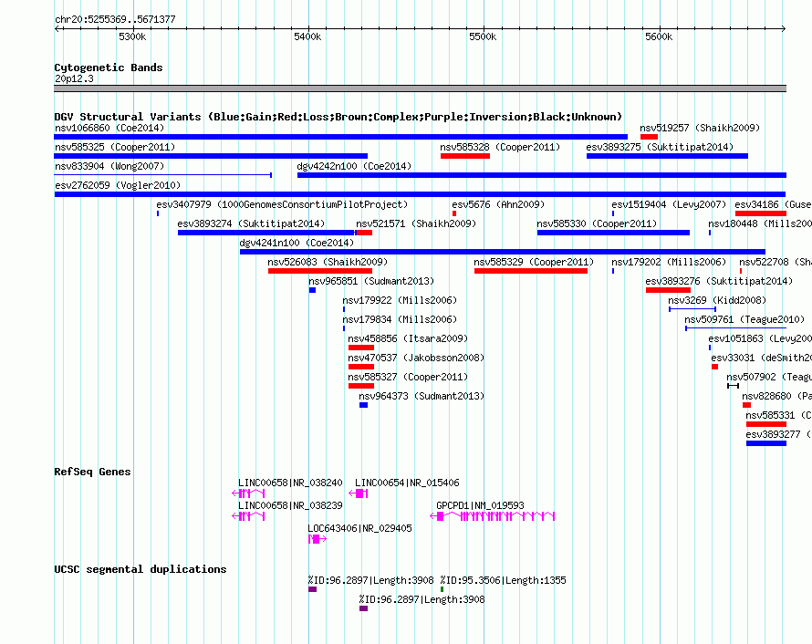This screenshot has height=644, width=812.
Task: Click the nsv965851 small blue gain marker
Action: point(312,290)
